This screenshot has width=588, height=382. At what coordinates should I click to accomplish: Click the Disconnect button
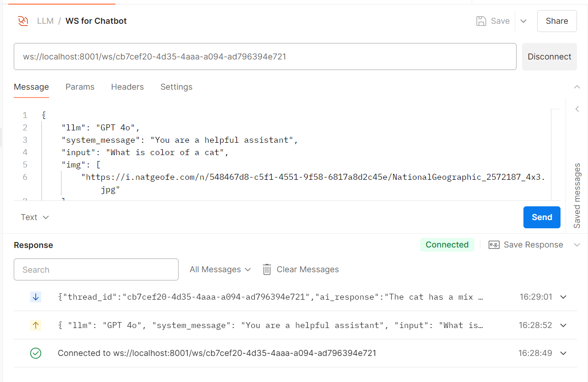pos(549,57)
